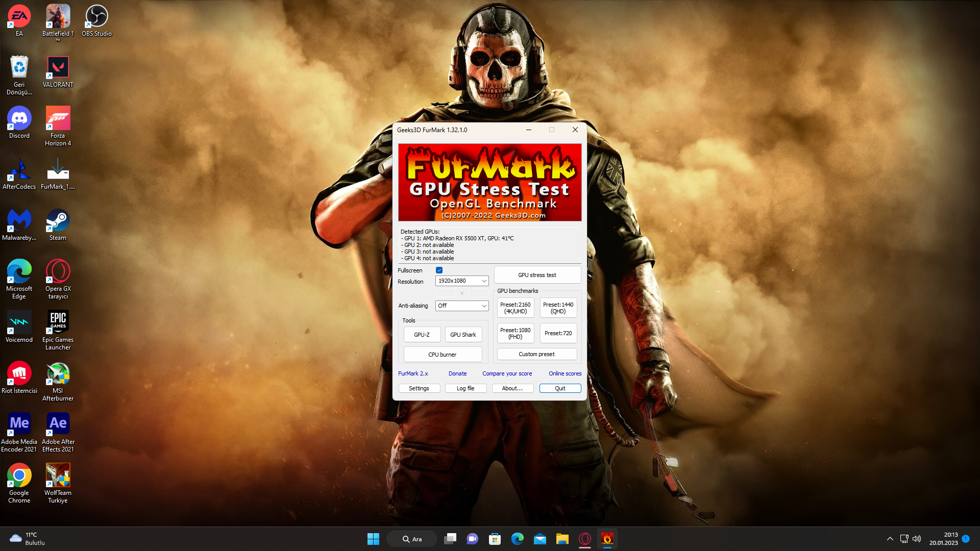Open Opera GX in taskbar
The width and height of the screenshot is (980, 551).
click(x=585, y=539)
